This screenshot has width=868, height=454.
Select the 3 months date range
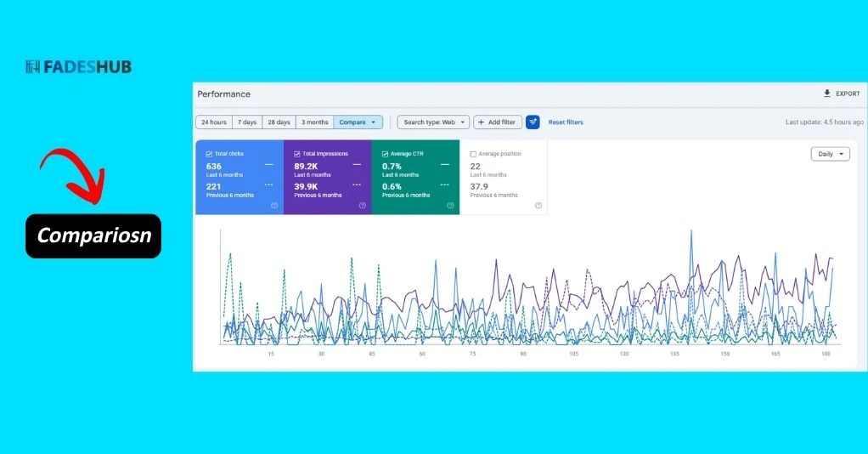314,122
